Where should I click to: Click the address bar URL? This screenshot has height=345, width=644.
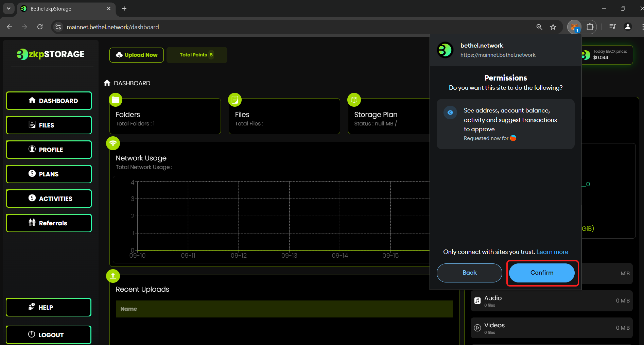click(x=113, y=27)
